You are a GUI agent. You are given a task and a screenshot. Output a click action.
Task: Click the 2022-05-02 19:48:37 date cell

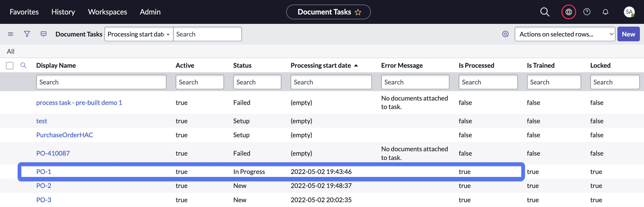(x=321, y=185)
